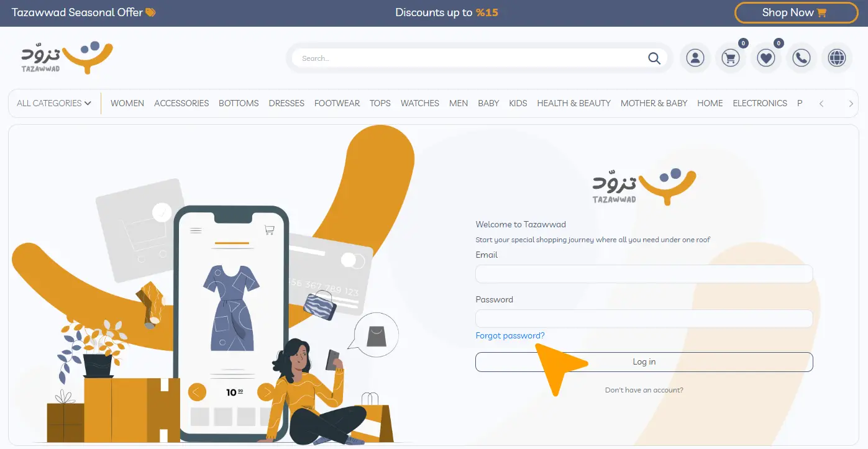868x449 pixels.
Task: Go to Health & Beauty category
Action: [x=573, y=103]
